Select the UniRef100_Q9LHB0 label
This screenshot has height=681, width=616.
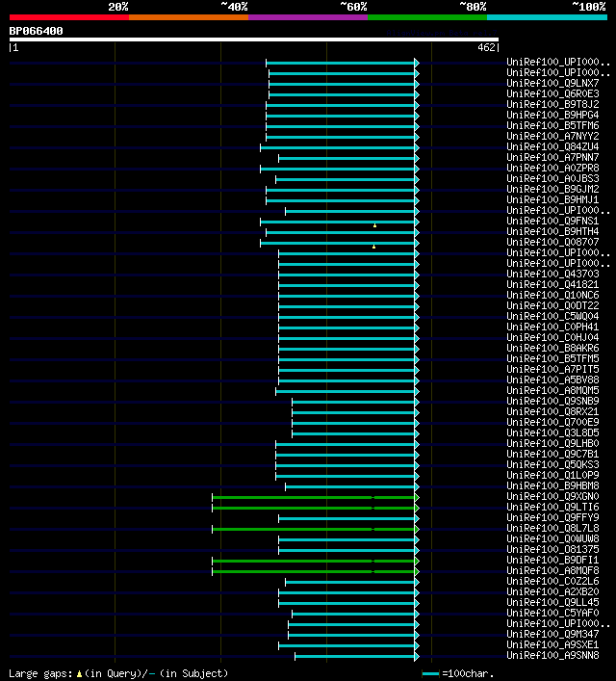(x=552, y=443)
